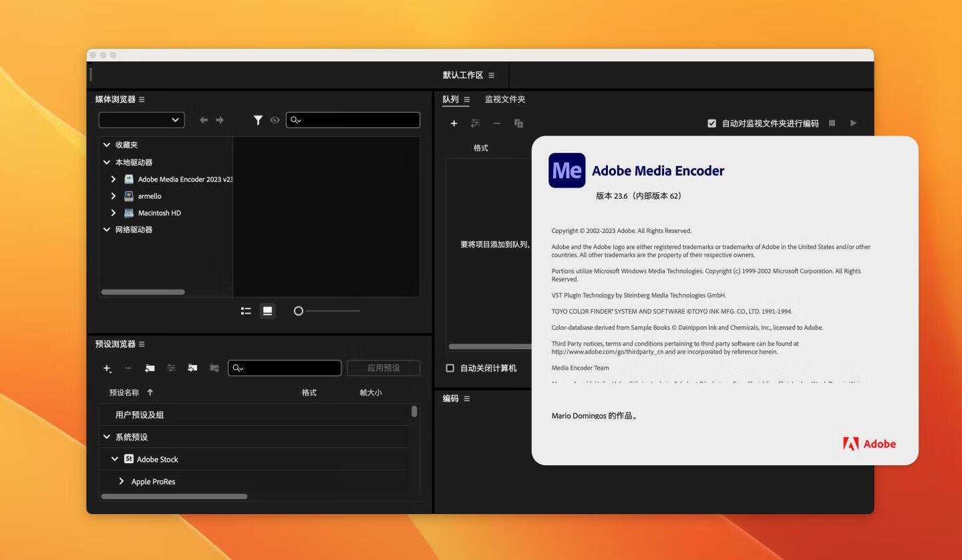Open the 编码 panel menu icon
This screenshot has width=962, height=560.
467,398
